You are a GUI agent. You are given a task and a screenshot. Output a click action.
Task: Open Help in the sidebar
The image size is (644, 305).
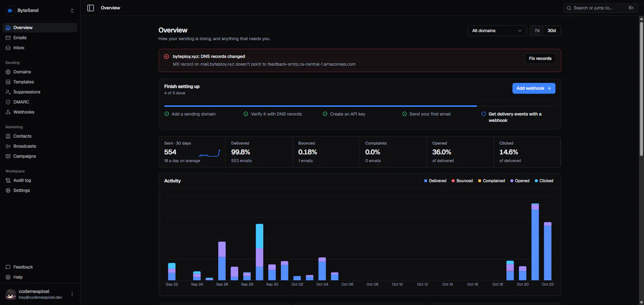click(x=40, y=277)
